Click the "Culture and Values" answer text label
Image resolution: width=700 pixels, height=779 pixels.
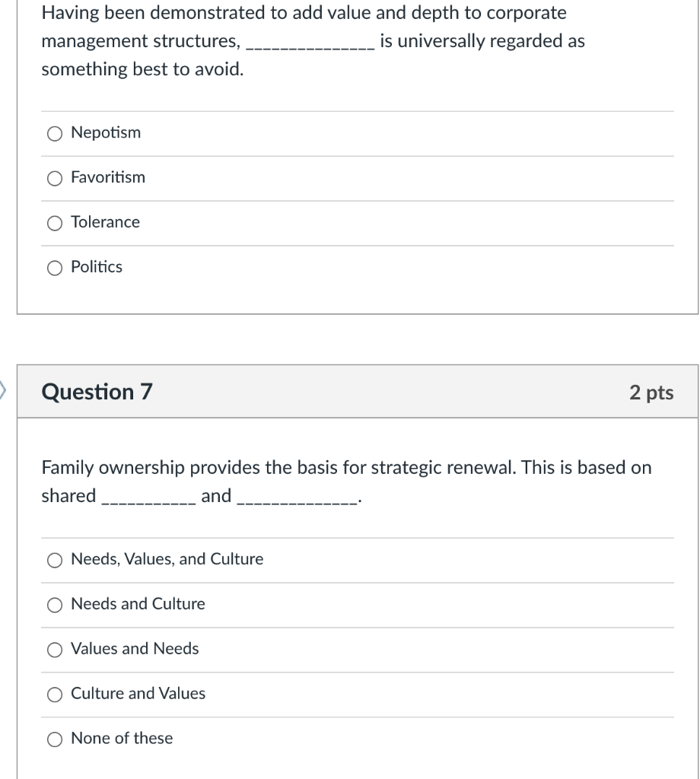tap(138, 693)
